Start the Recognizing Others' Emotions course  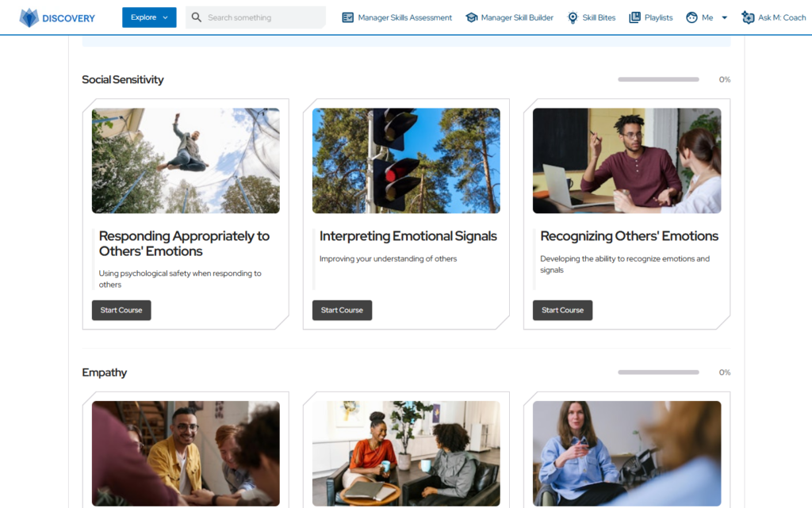tap(562, 310)
